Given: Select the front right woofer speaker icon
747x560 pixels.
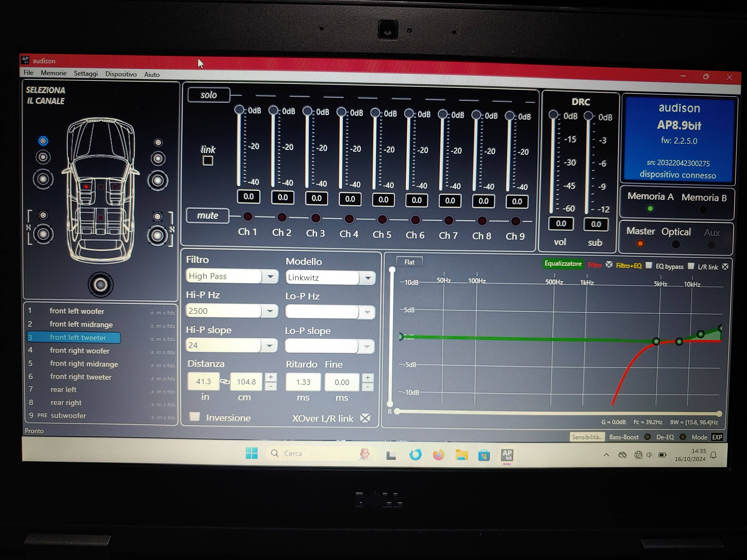Looking at the screenshot, I should pos(158,180).
